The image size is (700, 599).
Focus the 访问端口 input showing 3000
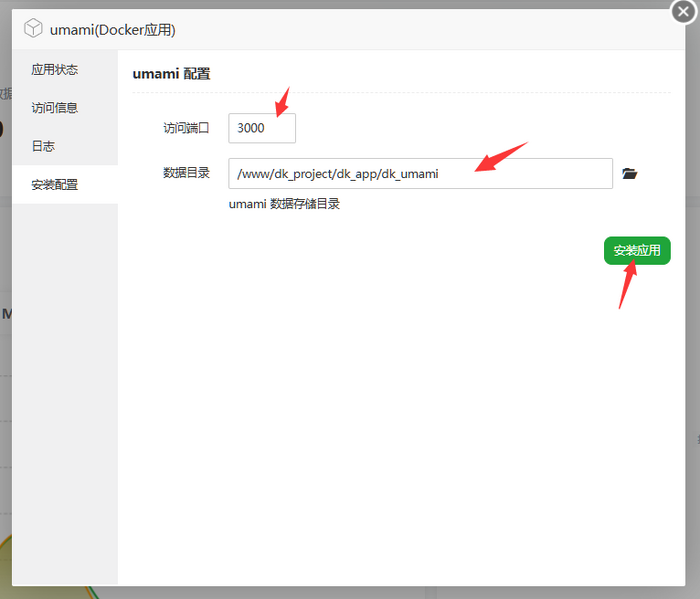(261, 128)
